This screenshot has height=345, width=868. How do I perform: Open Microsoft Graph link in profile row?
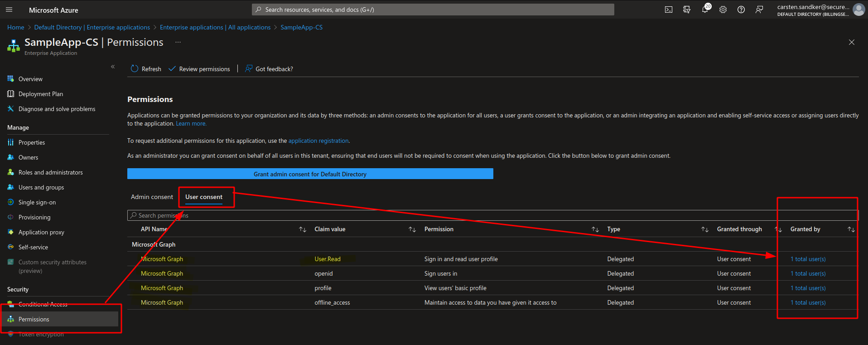(162, 288)
